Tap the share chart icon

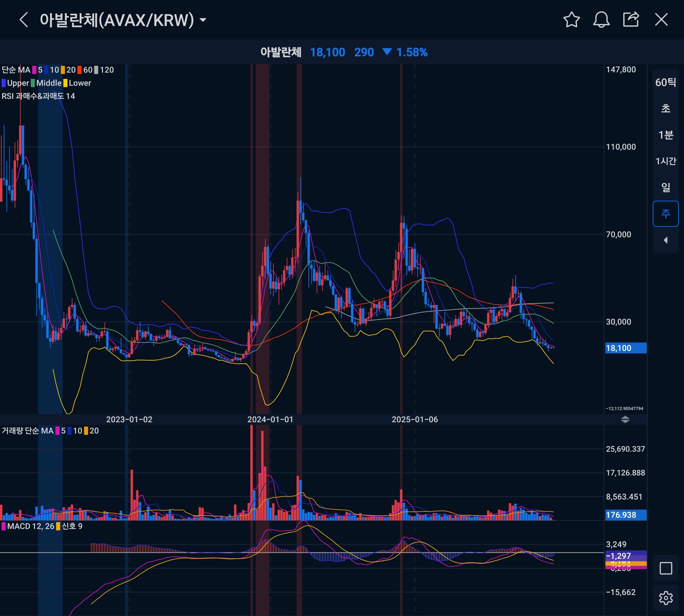pyautogui.click(x=631, y=20)
